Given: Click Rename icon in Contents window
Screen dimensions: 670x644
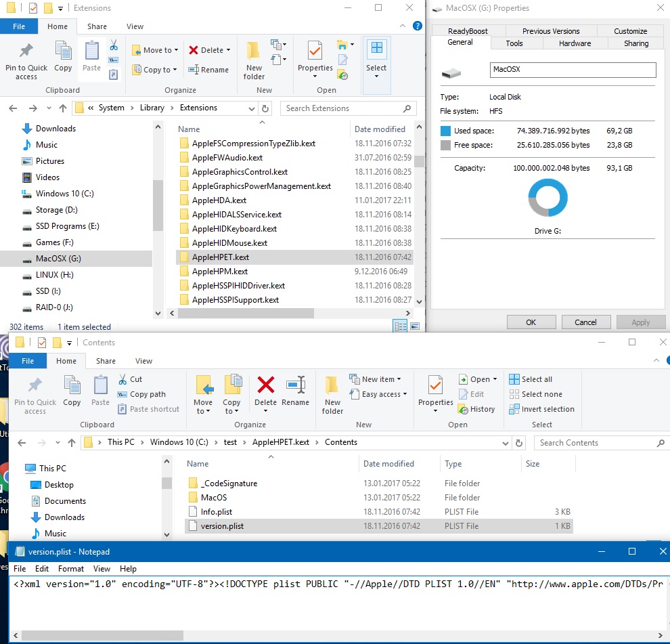Looking at the screenshot, I should point(295,385).
